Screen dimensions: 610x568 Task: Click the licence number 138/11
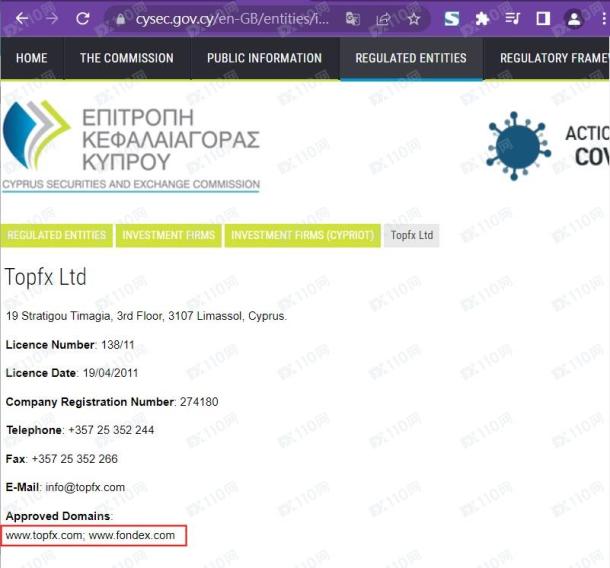tap(117, 345)
